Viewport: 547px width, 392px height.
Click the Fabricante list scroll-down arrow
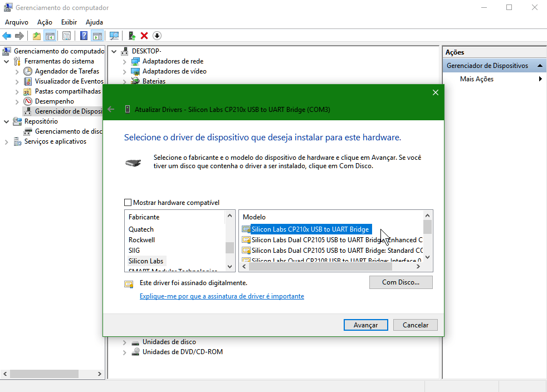click(229, 267)
